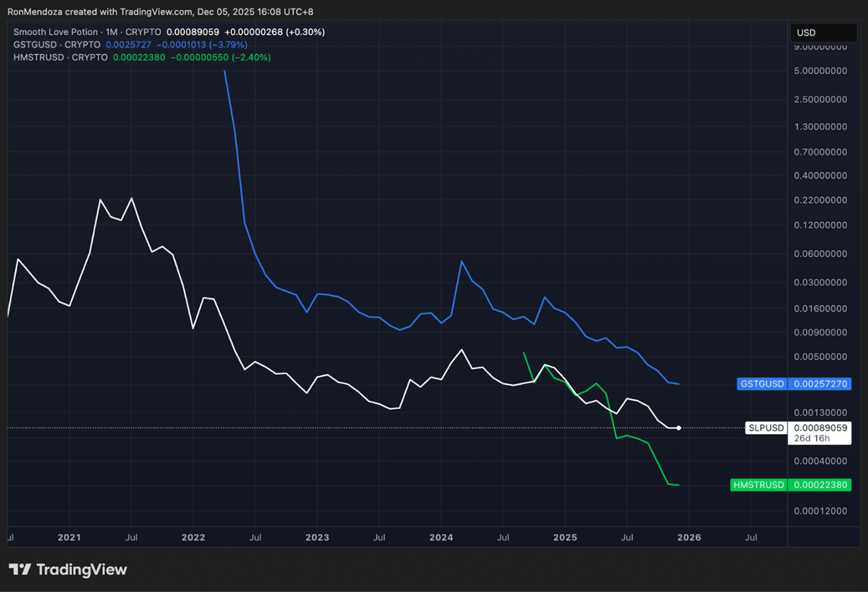
Task: Click the green HMSTRUSD price axis tag
Action: 758,485
